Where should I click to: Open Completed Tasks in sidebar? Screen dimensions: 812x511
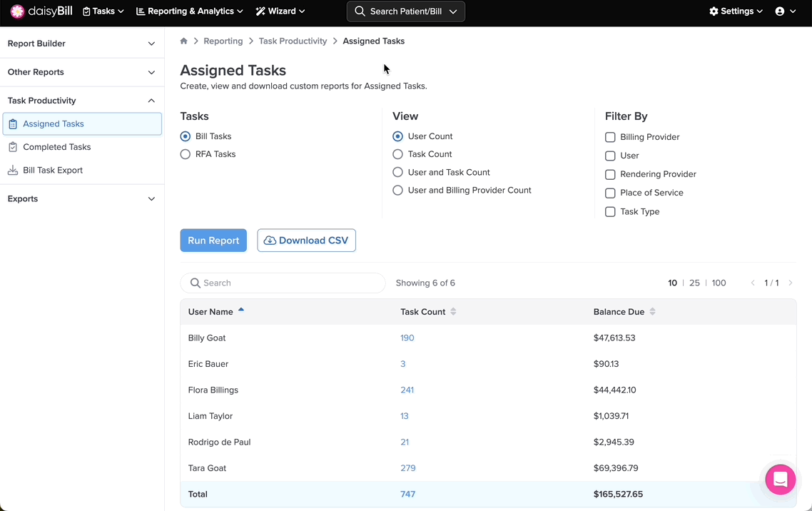pos(57,147)
